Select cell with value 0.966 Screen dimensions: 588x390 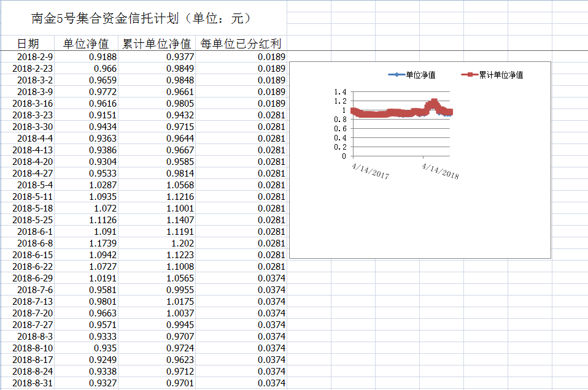87,69
